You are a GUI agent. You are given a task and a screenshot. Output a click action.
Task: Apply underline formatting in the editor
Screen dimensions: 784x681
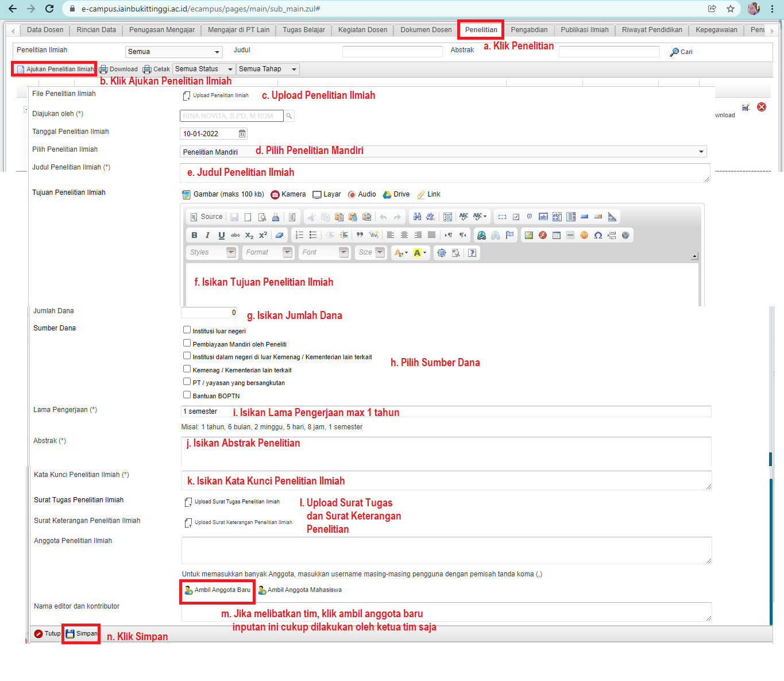(x=221, y=235)
